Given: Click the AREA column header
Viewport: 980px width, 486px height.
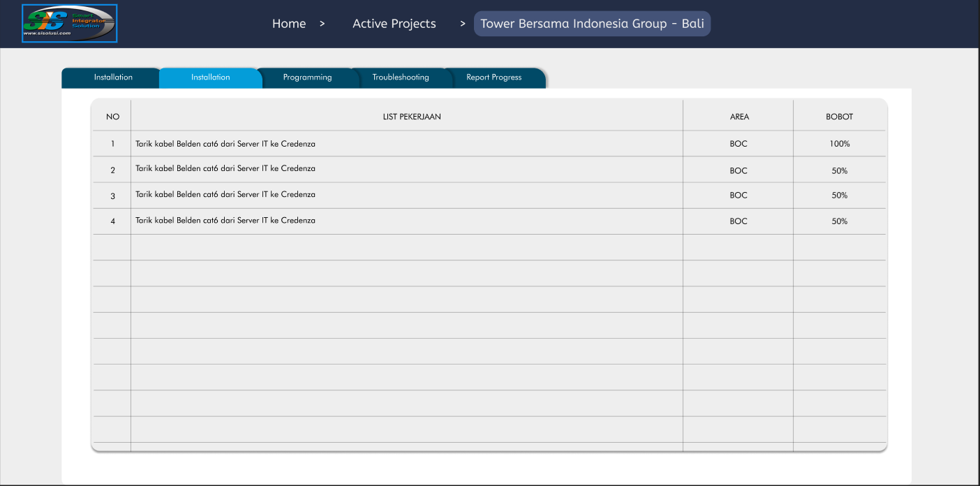Looking at the screenshot, I should tap(739, 117).
